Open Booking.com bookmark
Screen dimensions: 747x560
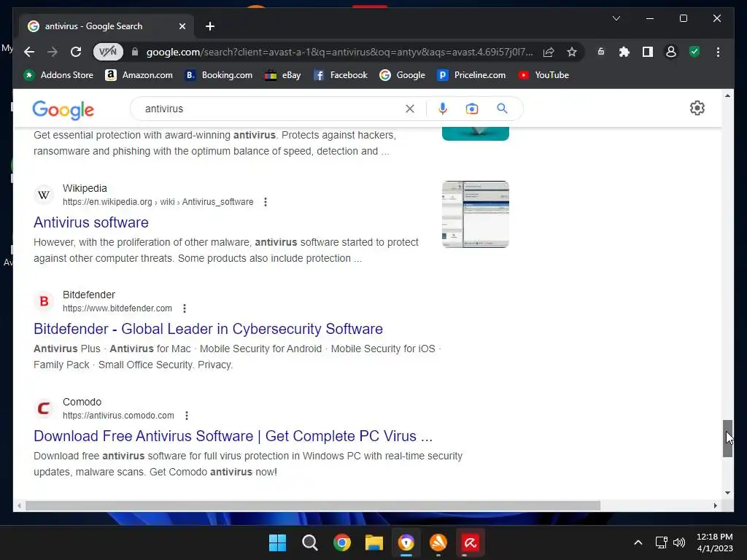pyautogui.click(x=219, y=75)
